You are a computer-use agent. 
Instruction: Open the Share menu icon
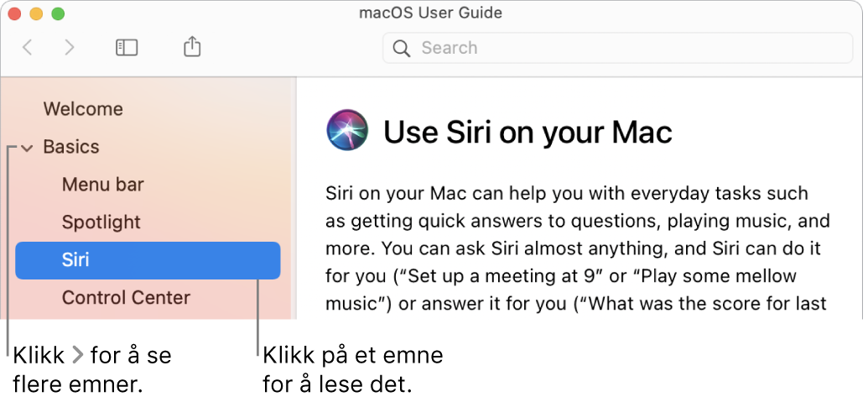191,46
